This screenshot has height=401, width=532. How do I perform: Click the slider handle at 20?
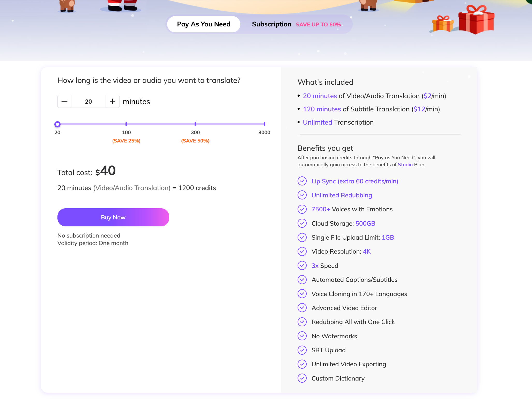click(57, 124)
